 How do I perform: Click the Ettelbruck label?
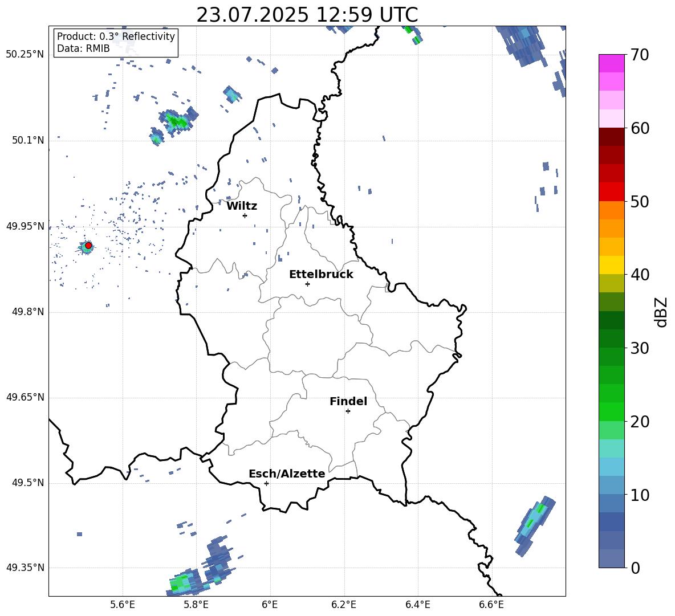pyautogui.click(x=321, y=275)
